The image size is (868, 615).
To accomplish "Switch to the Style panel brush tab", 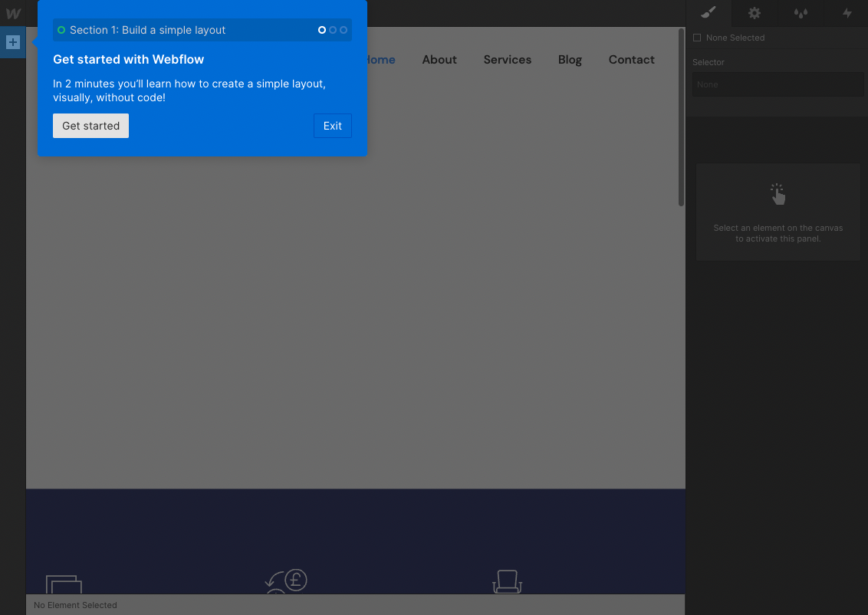I will tap(708, 13).
